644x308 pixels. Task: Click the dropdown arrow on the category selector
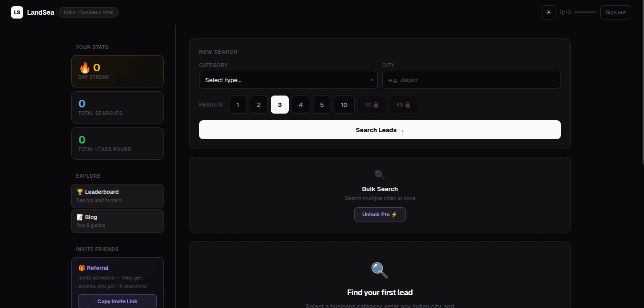(372, 80)
